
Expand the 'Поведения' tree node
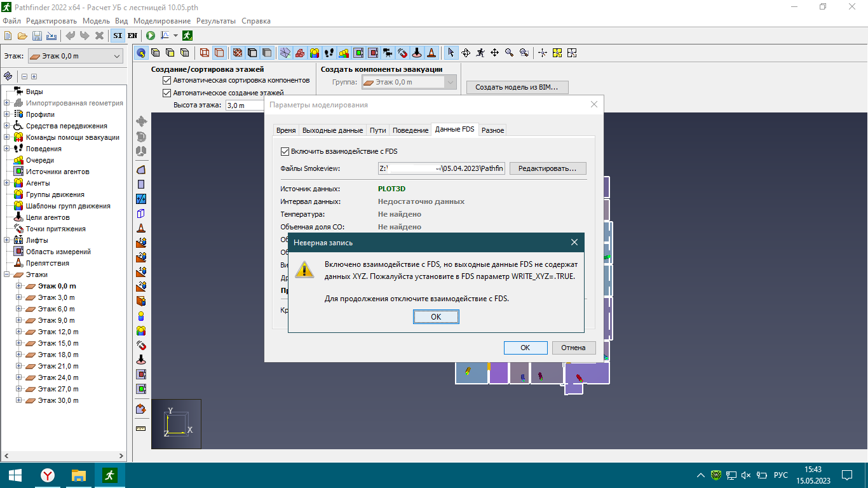[6, 149]
